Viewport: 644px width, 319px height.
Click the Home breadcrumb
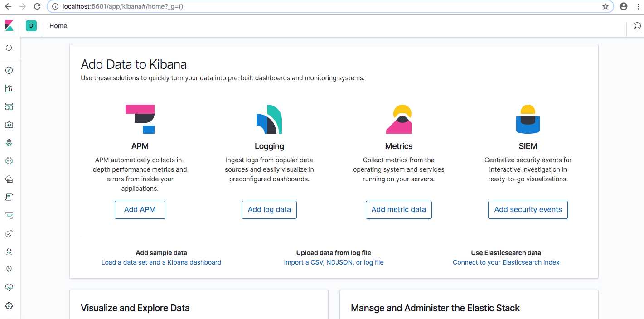[x=58, y=26]
